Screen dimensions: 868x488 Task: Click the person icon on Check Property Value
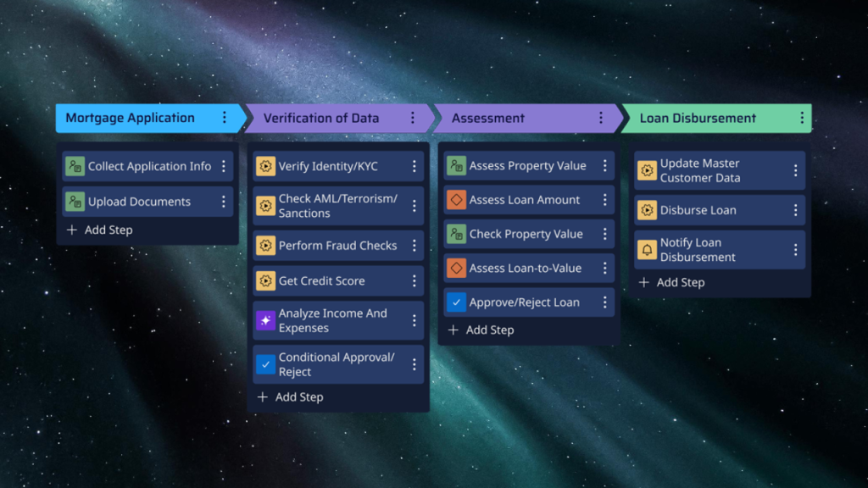pos(458,234)
